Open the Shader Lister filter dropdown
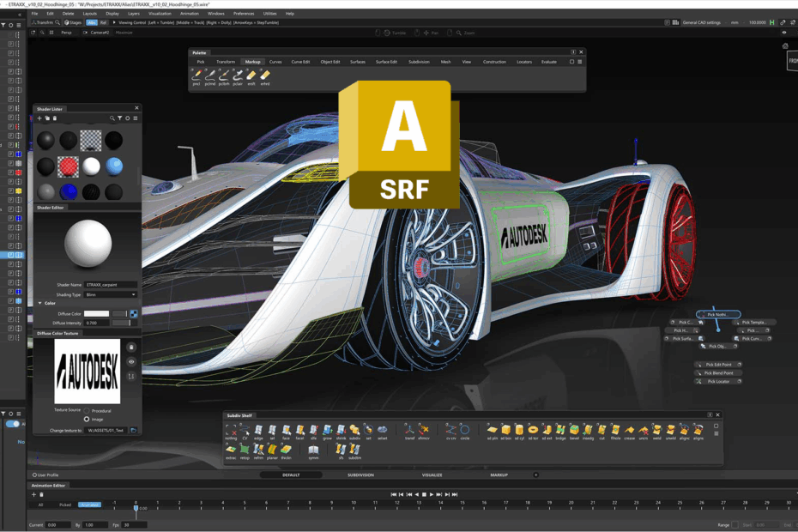This screenshot has width=798, height=532. pyautogui.click(x=121, y=118)
